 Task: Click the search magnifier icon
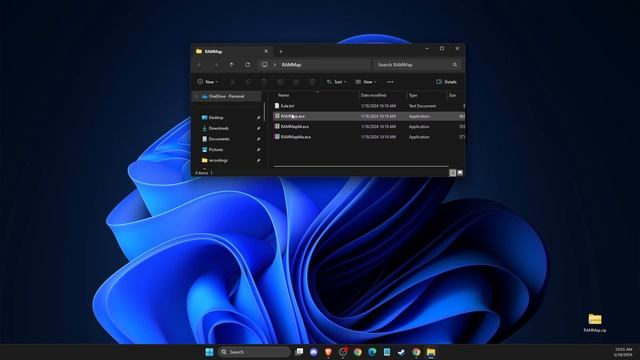point(454,64)
